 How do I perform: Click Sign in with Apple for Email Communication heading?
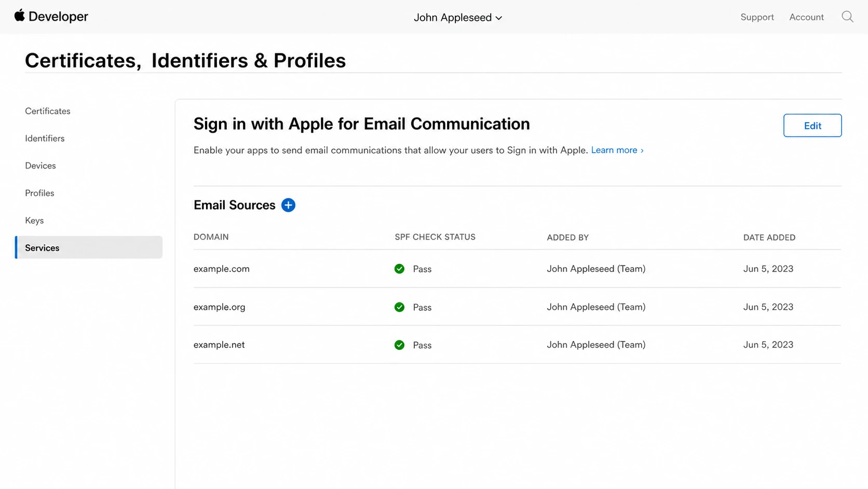[x=362, y=124]
